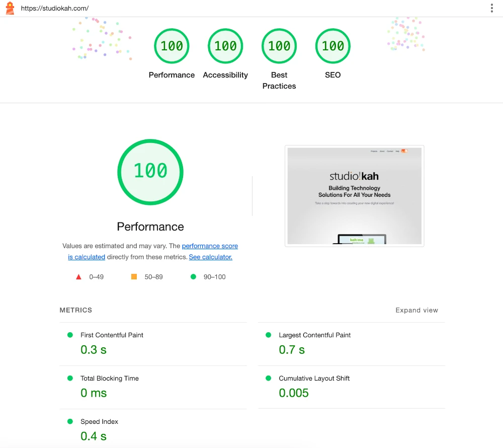This screenshot has width=503, height=448.
Task: Open the See calculator link
Action: [210, 257]
